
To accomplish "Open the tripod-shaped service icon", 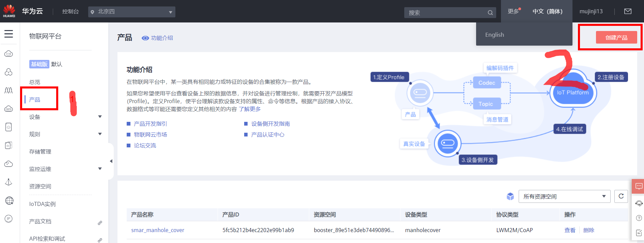I will 9,182.
